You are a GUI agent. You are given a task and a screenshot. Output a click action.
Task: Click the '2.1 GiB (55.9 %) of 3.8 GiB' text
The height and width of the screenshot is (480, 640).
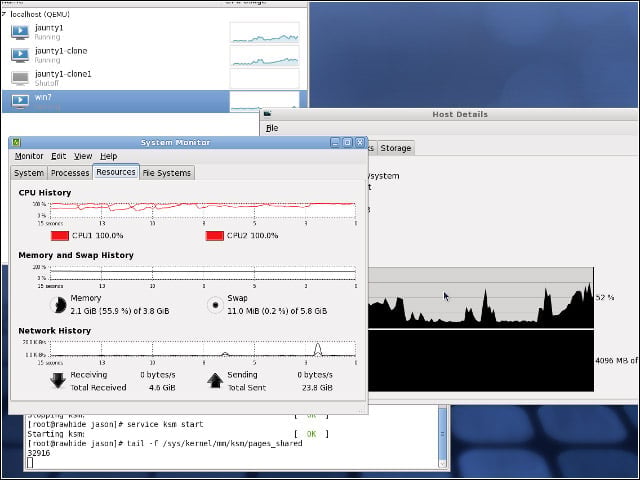(120, 311)
